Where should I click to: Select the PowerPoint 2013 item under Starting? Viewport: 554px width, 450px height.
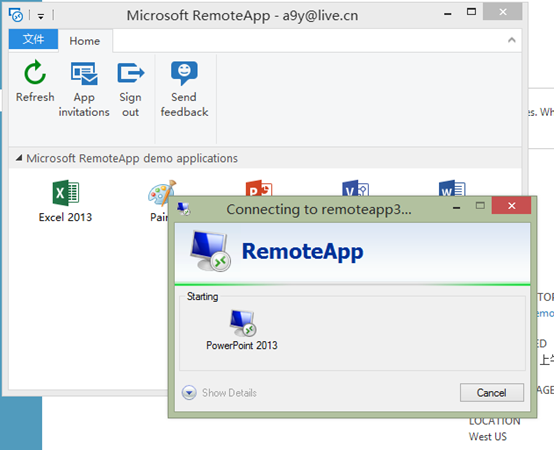(242, 330)
